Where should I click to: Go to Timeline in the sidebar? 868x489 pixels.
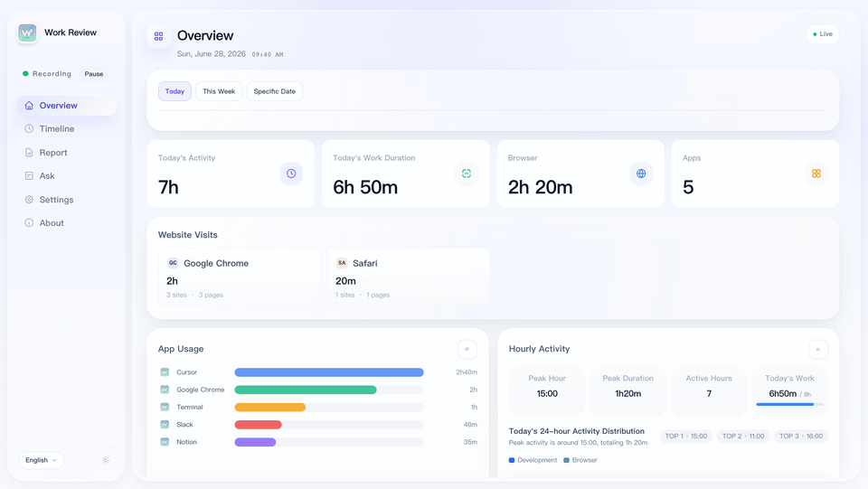pos(66,128)
